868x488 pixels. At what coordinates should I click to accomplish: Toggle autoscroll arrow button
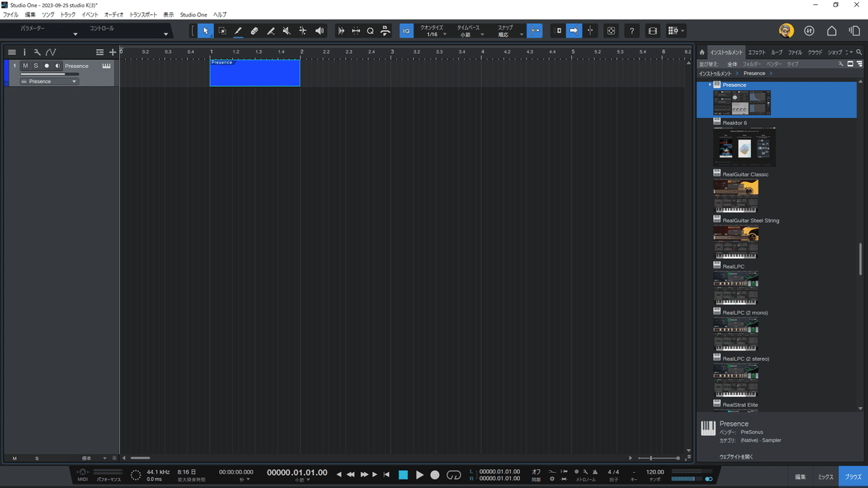[x=574, y=31]
